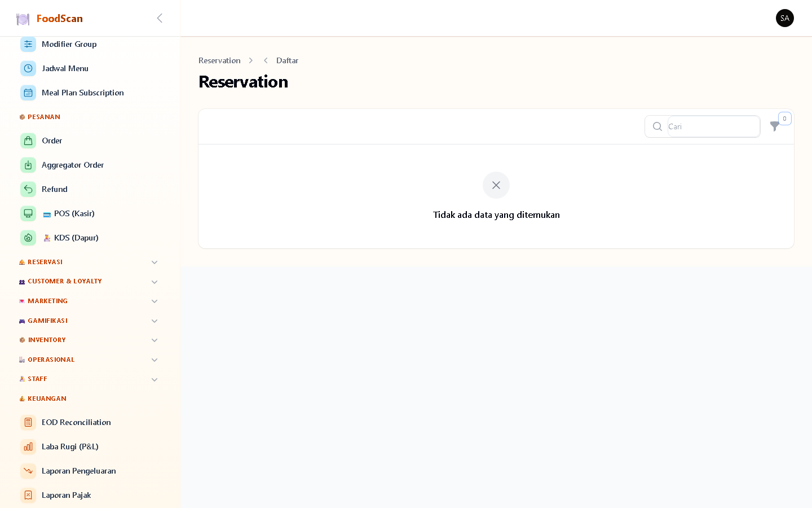Click the Reservation breadcrumb link

coord(219,60)
